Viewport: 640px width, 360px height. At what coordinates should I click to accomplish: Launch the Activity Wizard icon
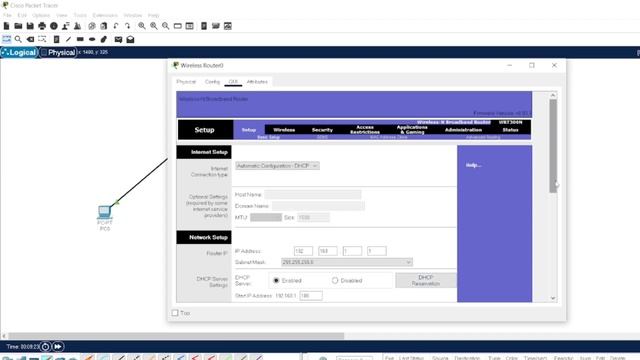click(x=78, y=26)
